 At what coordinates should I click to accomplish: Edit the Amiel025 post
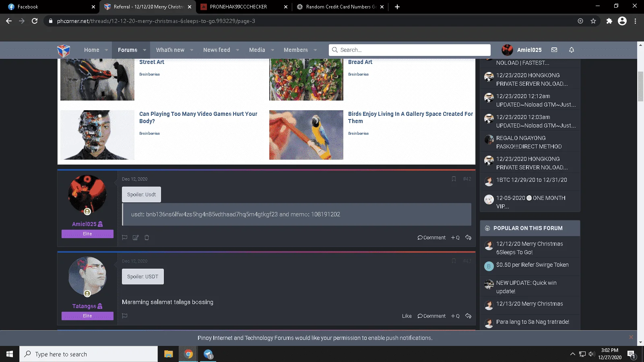click(136, 238)
